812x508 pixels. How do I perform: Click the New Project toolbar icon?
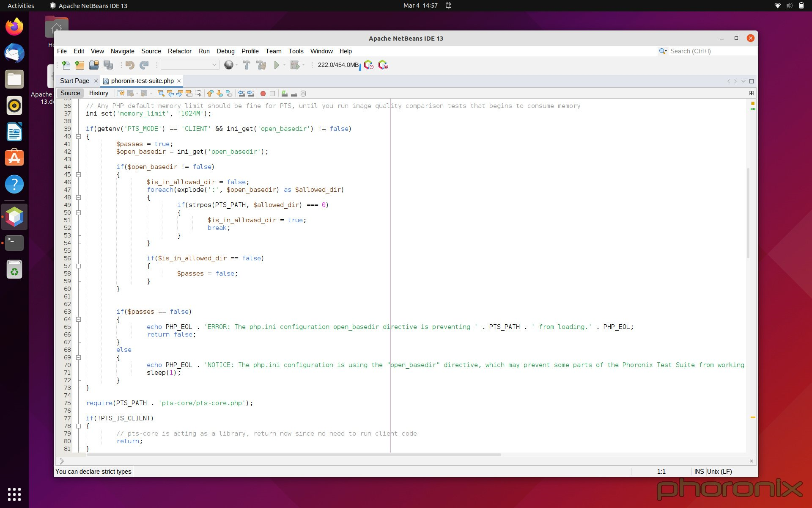pyautogui.click(x=80, y=65)
